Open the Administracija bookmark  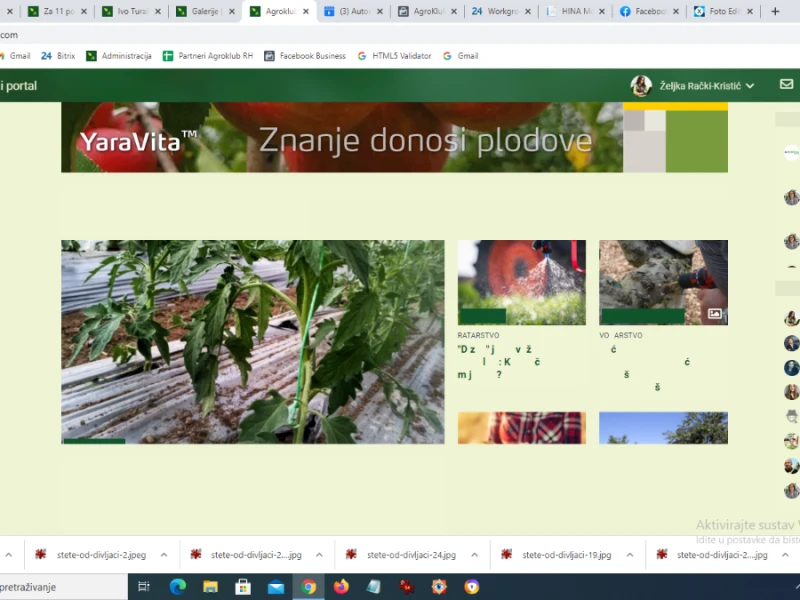click(x=119, y=56)
